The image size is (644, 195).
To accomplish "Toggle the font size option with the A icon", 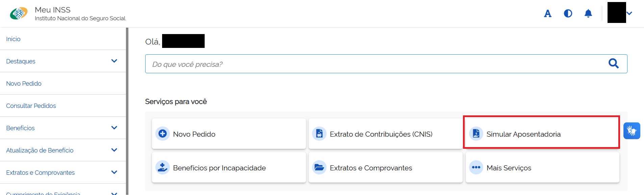I will (x=547, y=13).
